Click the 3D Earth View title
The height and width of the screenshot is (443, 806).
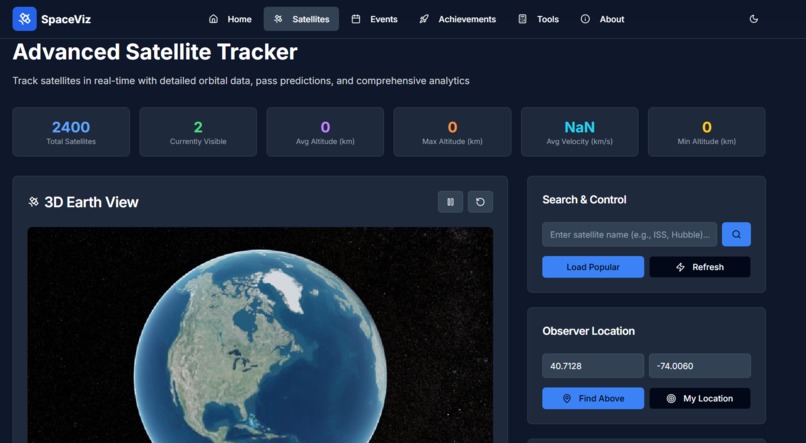(91, 202)
